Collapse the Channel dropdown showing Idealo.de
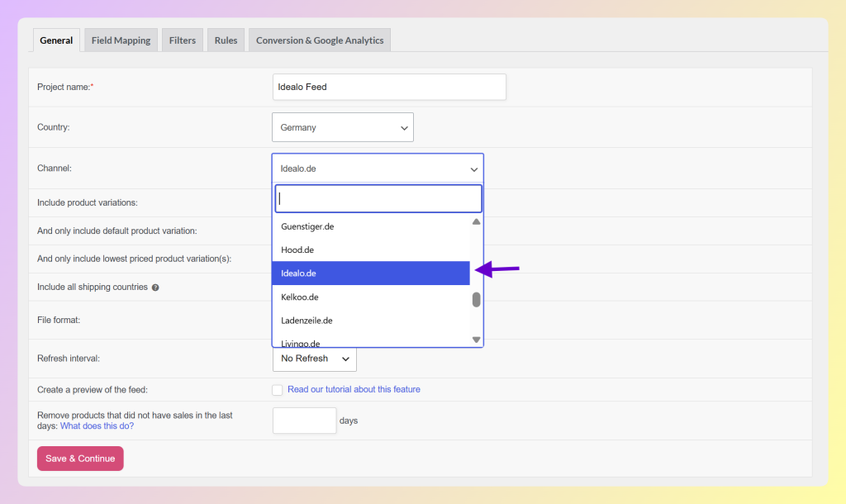Viewport: 846px width, 504px height. click(x=378, y=169)
